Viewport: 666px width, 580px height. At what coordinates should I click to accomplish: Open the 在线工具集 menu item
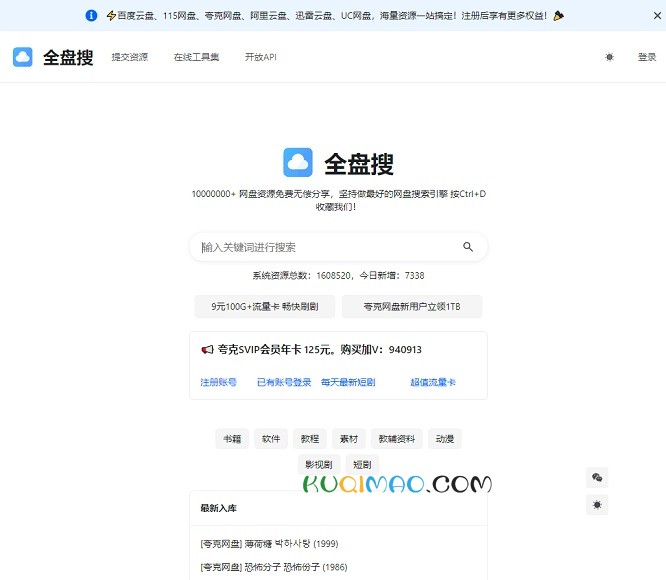(196, 57)
